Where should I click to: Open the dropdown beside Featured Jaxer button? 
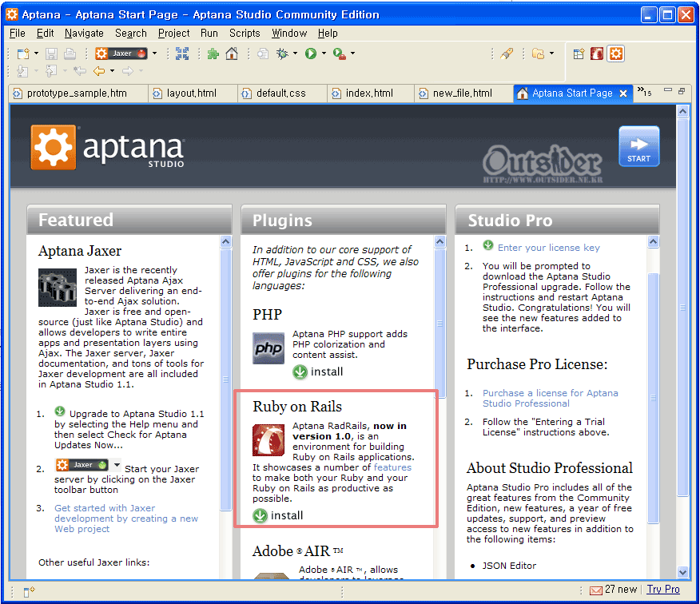pyautogui.click(x=117, y=465)
